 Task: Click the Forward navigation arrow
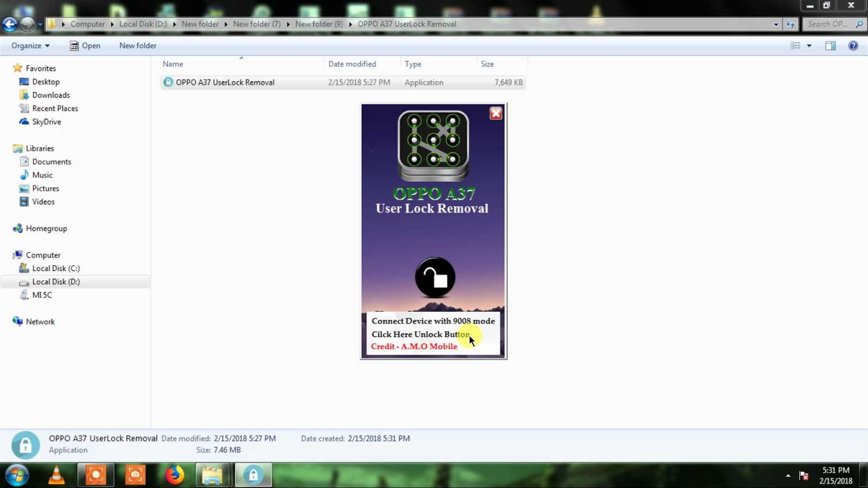pos(27,24)
